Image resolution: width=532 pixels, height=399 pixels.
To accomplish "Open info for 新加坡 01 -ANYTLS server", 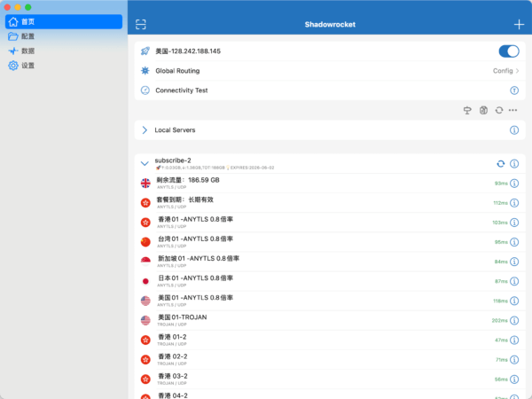I will 514,262.
